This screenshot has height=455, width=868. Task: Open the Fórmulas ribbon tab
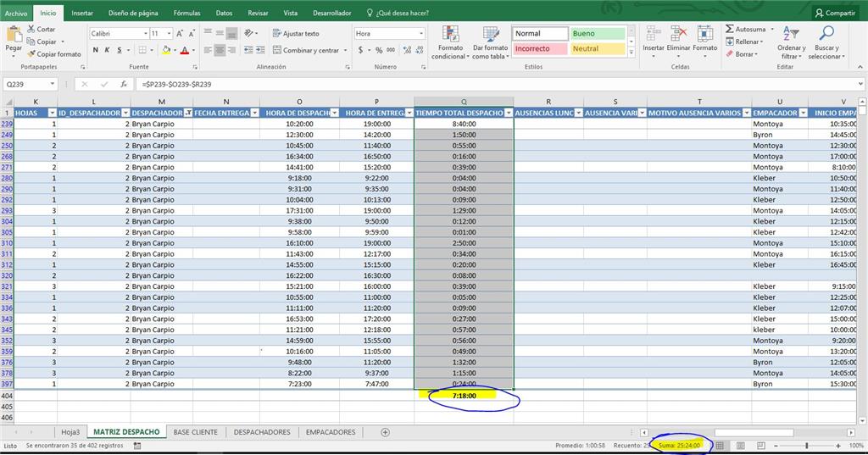[186, 13]
